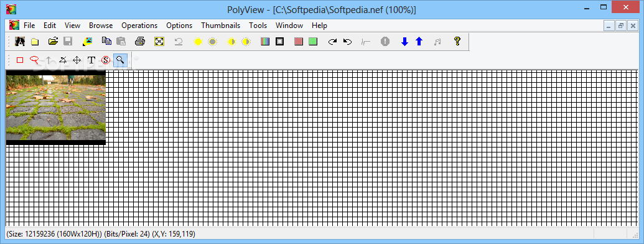
Task: Click the gray exclamation mark icon
Action: pos(385,42)
